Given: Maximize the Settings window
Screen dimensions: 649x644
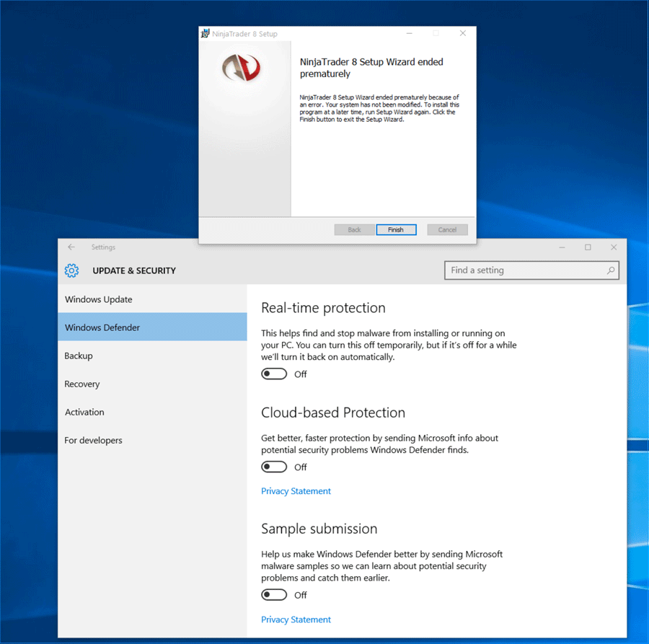Looking at the screenshot, I should coord(588,247).
